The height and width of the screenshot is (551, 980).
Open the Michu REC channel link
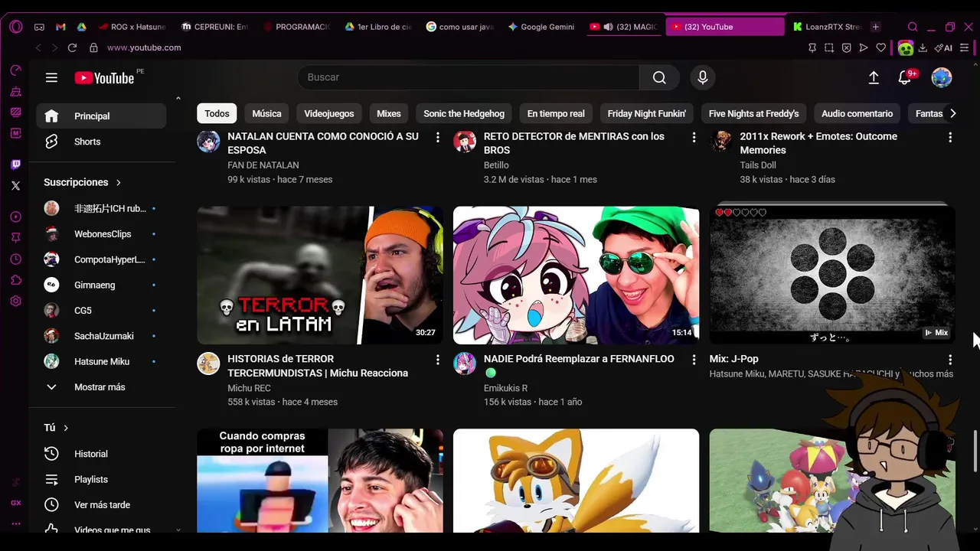[x=249, y=388]
